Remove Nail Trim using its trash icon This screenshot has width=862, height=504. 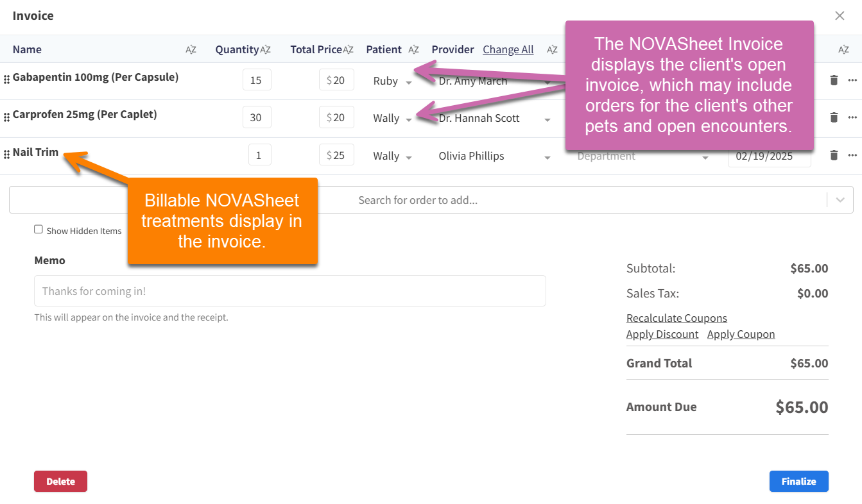[x=833, y=155]
